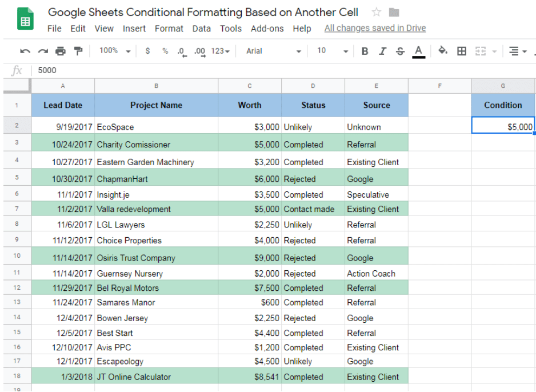Select column C header
Viewport: 536px width, 392px height.
(x=250, y=86)
